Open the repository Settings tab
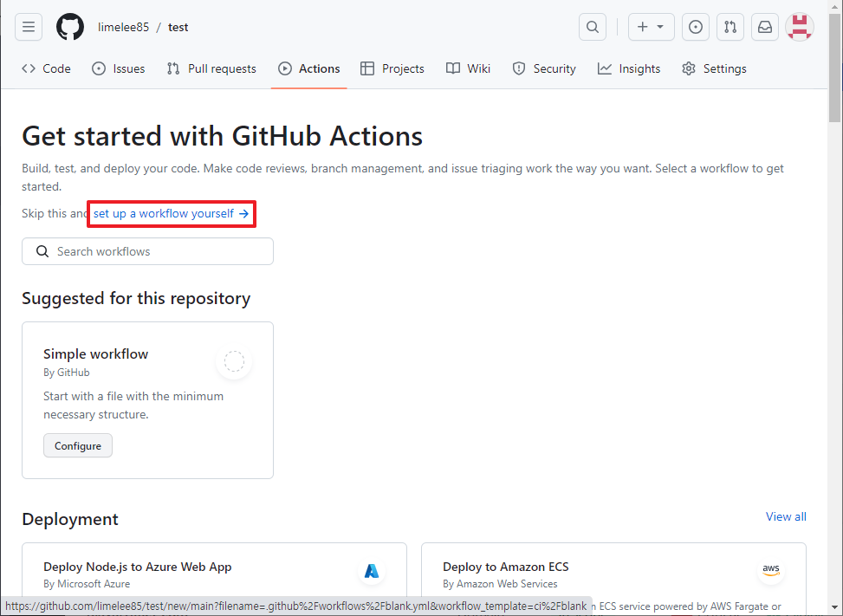This screenshot has height=616, width=843. [x=715, y=68]
